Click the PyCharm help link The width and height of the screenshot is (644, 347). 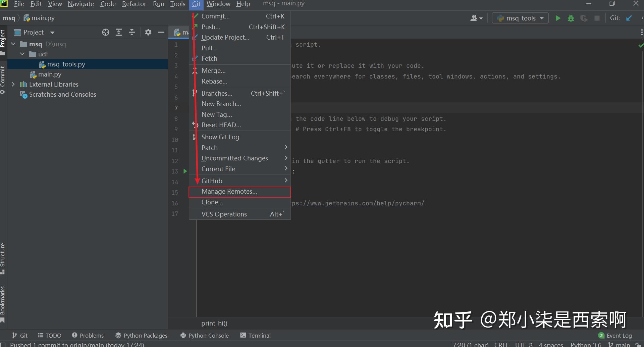[x=357, y=203]
